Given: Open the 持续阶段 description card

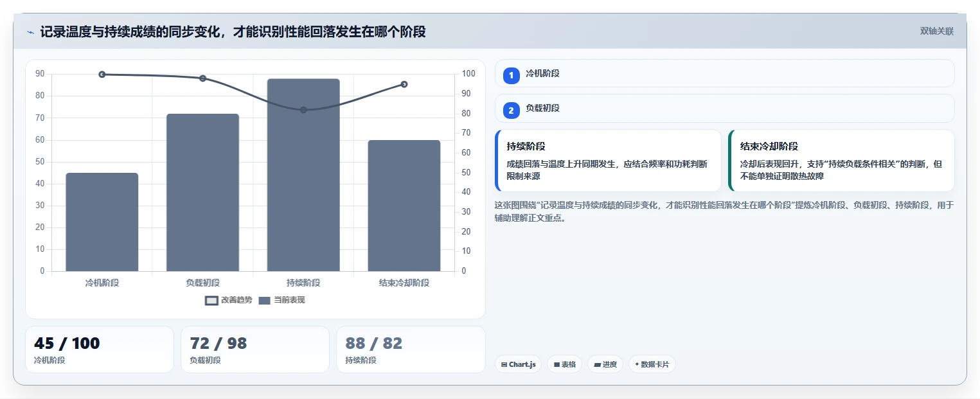Looking at the screenshot, I should [608, 161].
